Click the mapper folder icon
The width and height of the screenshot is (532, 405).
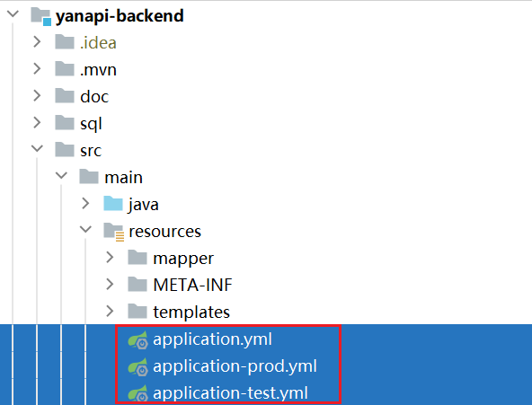pos(137,258)
